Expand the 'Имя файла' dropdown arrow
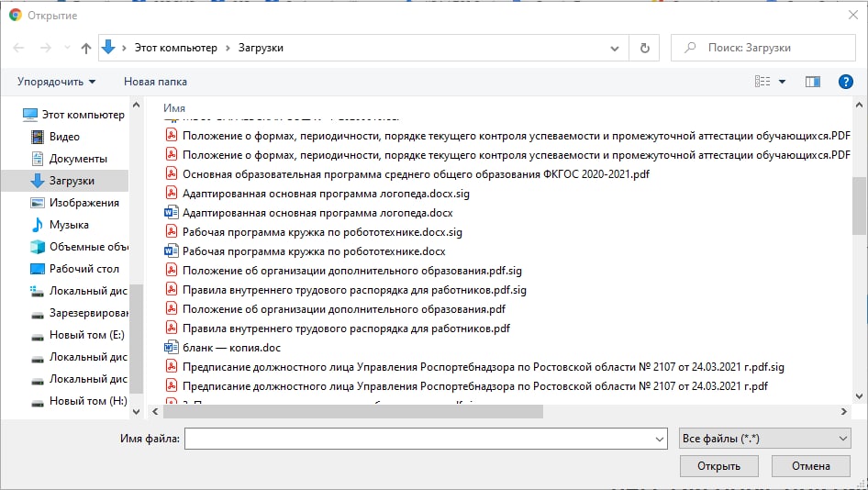868x490 pixels. (660, 439)
